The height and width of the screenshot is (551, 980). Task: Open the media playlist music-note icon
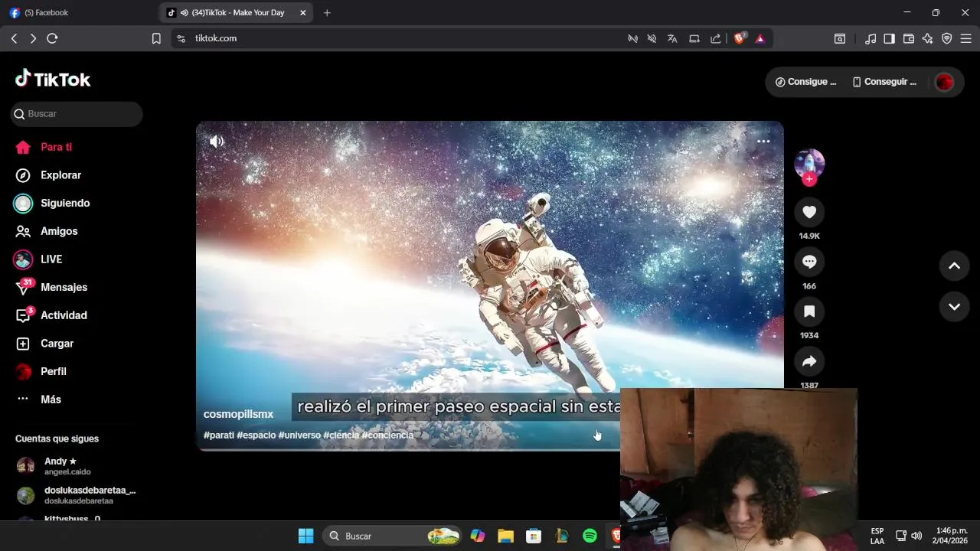871,38
